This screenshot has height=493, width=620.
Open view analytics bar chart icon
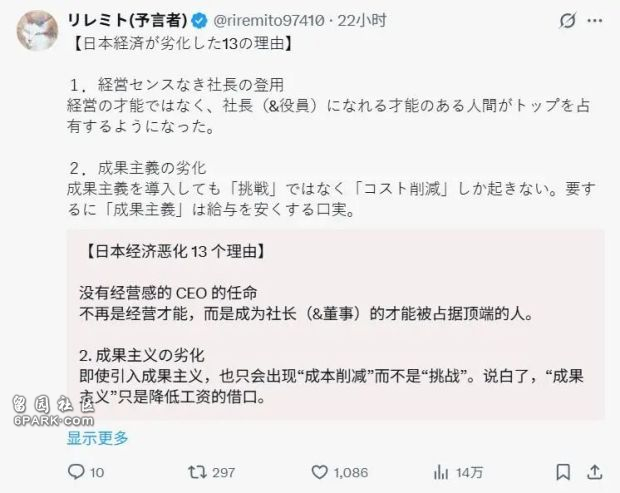(x=441, y=472)
